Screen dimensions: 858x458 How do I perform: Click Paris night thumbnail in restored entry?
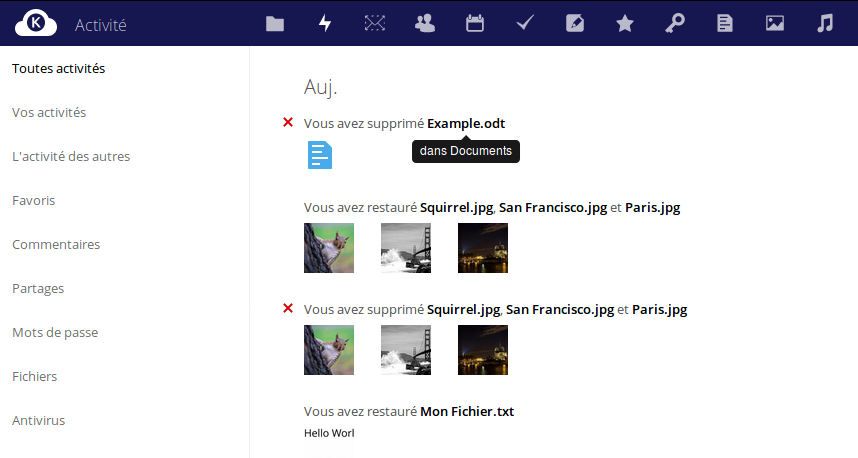click(483, 248)
